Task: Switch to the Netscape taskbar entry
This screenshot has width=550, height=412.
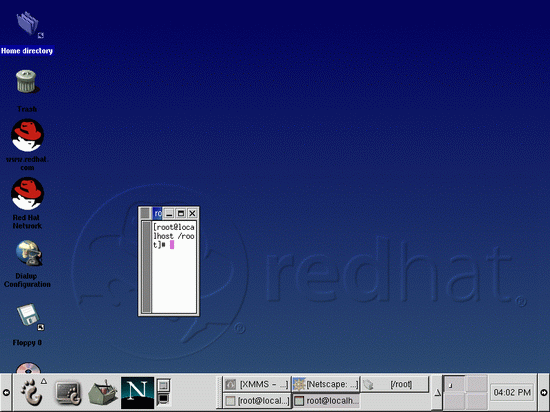Action: tap(326, 385)
